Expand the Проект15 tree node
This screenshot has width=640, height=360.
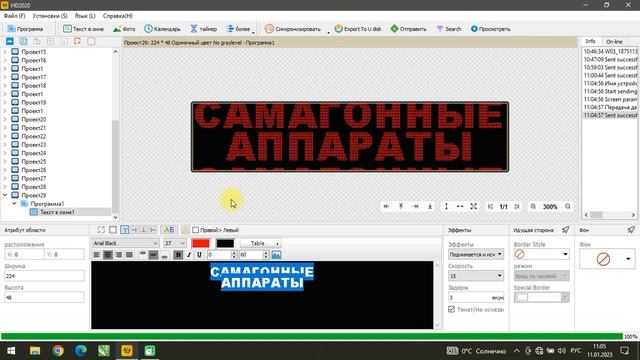coord(5,52)
